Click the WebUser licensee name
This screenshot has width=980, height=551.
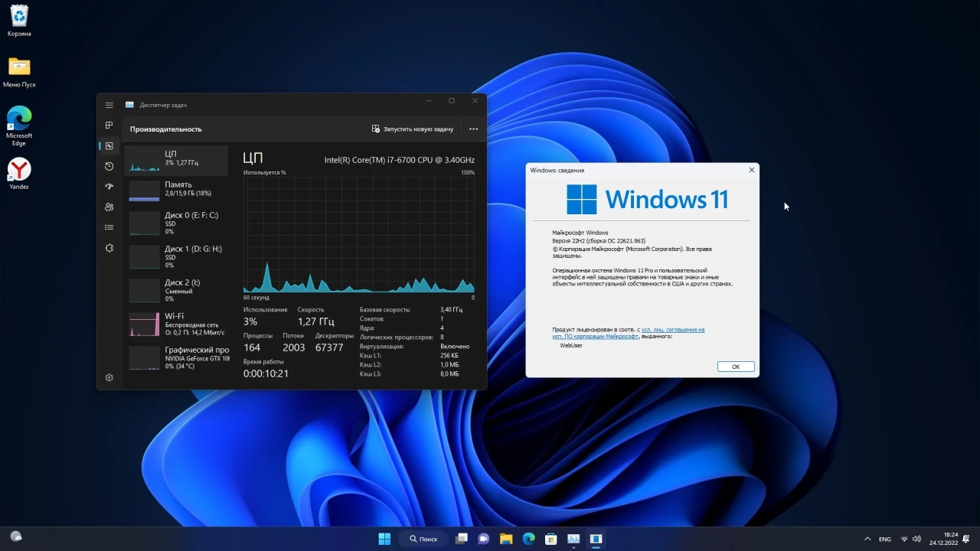point(571,345)
